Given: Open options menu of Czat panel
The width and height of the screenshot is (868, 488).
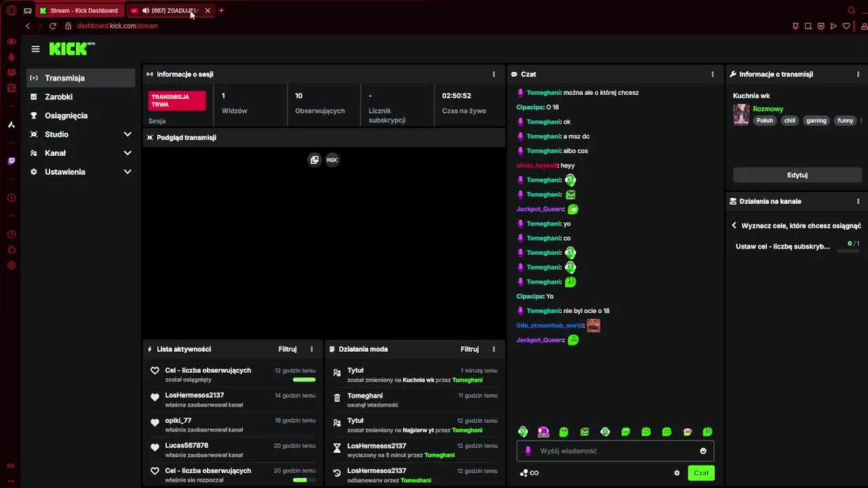Looking at the screenshot, I should tap(712, 75).
